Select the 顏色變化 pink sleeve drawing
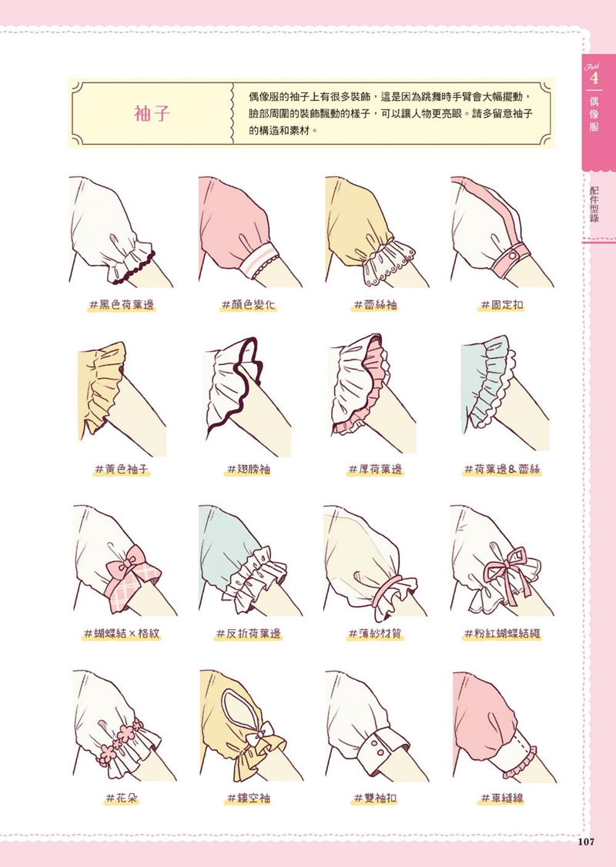Screen dimensions: 616x867 [250, 232]
